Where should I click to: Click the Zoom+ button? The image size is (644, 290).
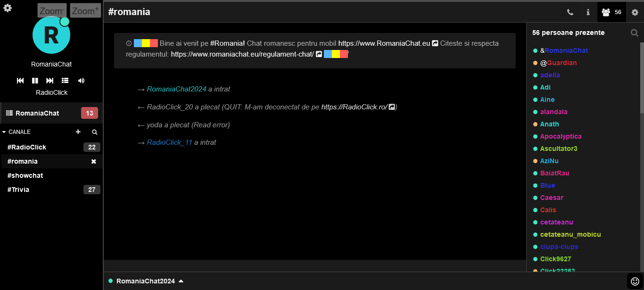[85, 11]
